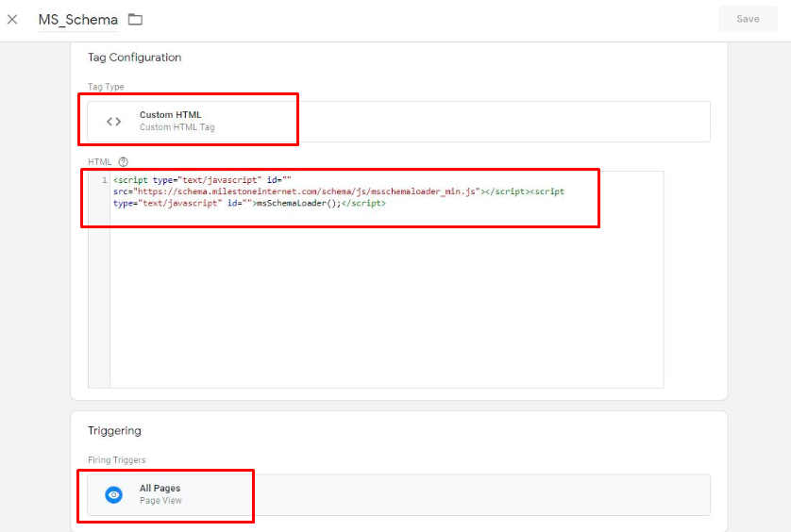Click inside the HTML code editor script line

tap(339, 191)
